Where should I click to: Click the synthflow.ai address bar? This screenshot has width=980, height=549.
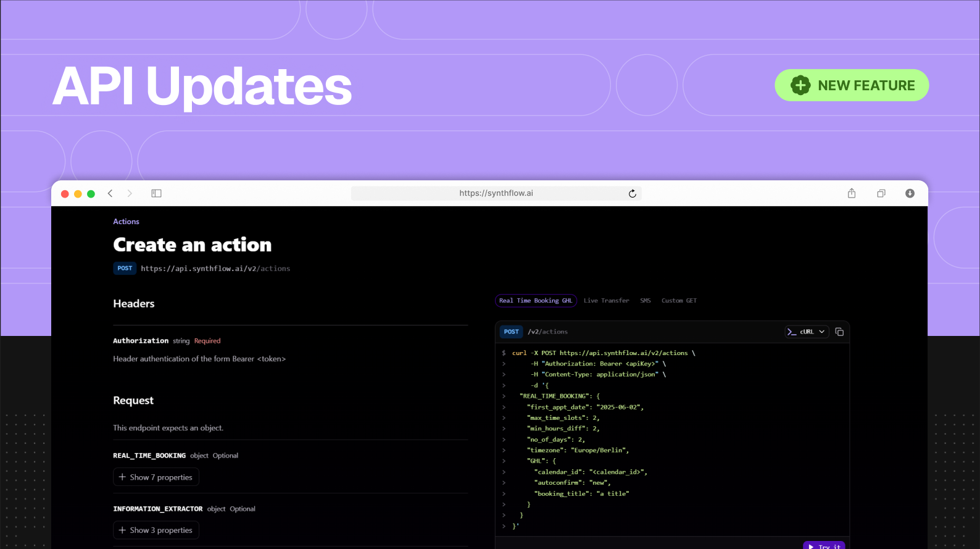tap(496, 193)
